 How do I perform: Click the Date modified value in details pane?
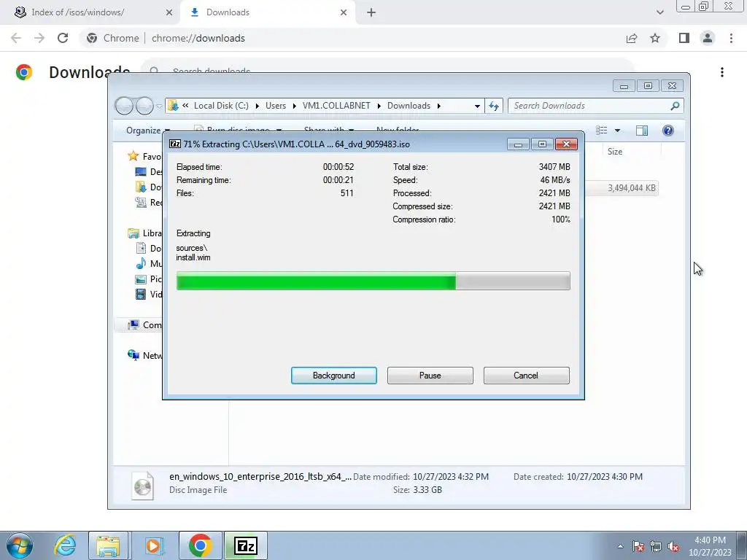pos(451,477)
